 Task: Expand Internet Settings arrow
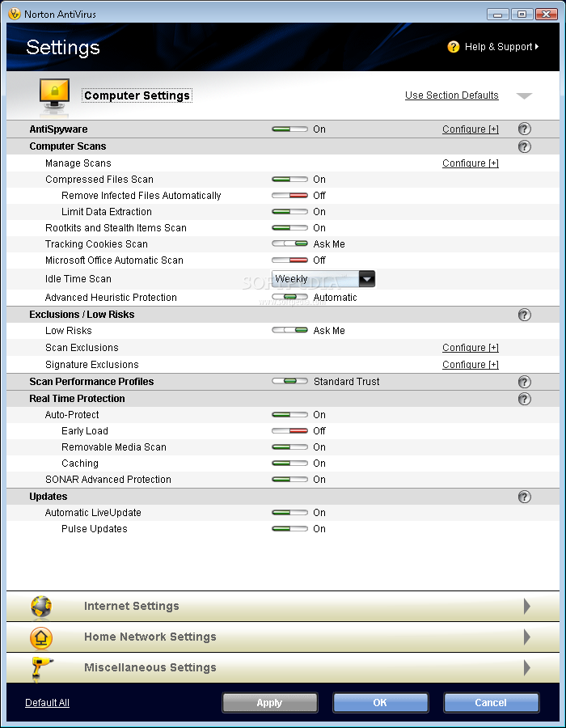[x=527, y=606]
